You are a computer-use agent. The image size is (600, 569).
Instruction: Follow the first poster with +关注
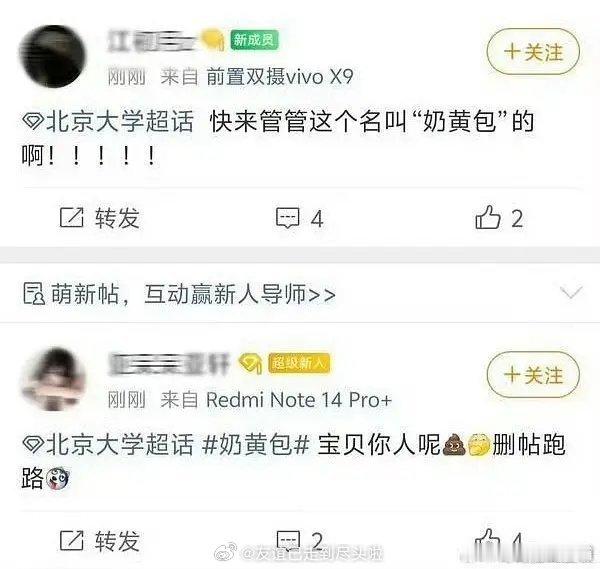tap(533, 52)
